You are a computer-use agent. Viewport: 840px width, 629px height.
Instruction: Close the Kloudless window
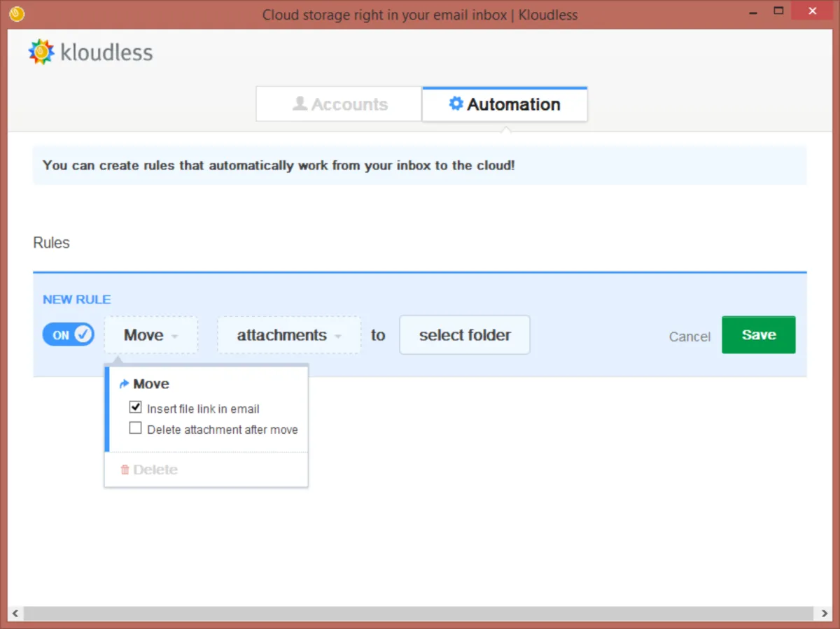coord(813,11)
